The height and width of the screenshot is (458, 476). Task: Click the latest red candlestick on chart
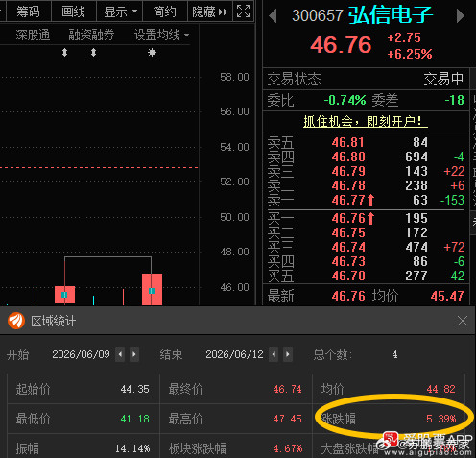[x=152, y=289]
